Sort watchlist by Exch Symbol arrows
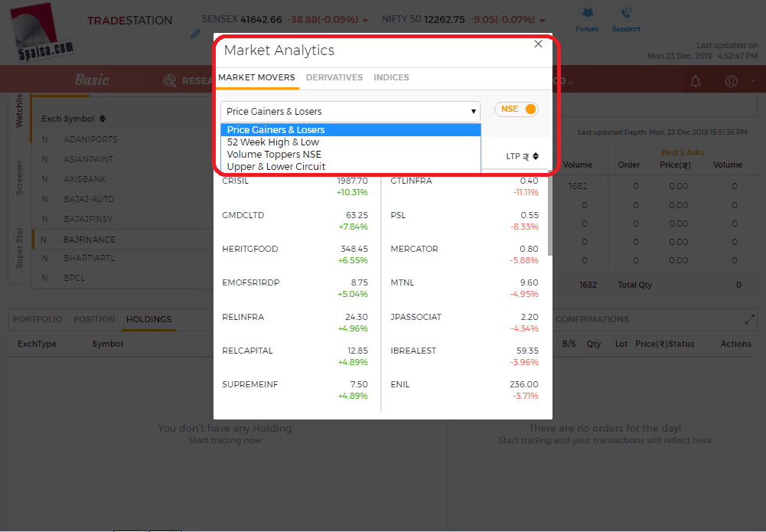The width and height of the screenshot is (766, 532). coord(102,119)
